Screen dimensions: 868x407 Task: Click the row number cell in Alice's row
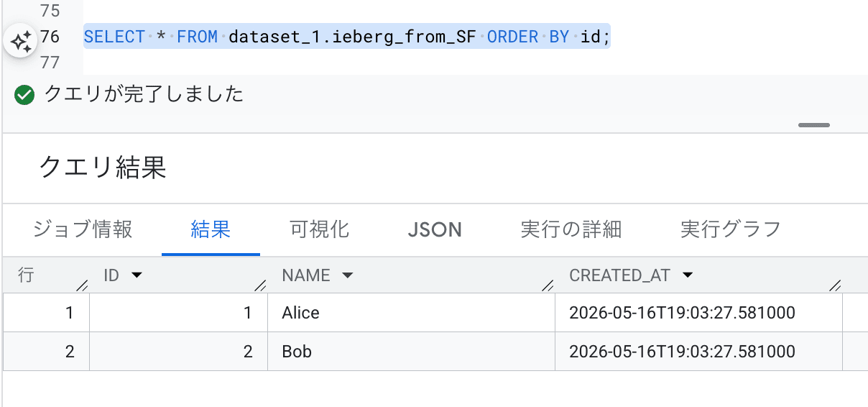pos(47,313)
